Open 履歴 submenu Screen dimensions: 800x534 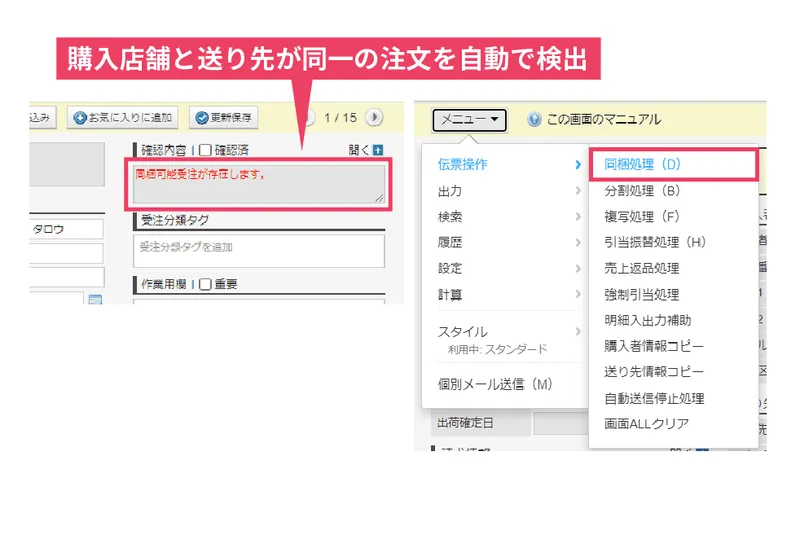point(509,242)
